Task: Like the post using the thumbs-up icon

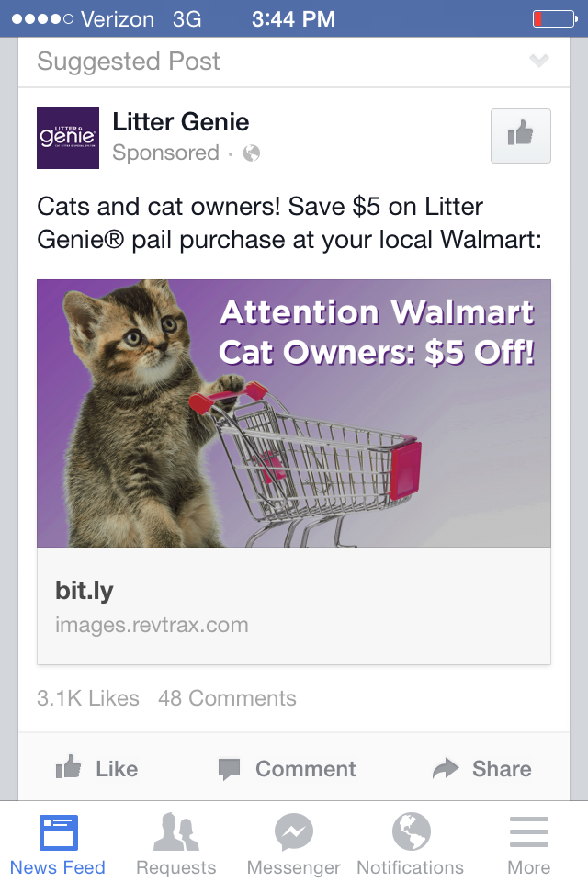Action: [69, 768]
